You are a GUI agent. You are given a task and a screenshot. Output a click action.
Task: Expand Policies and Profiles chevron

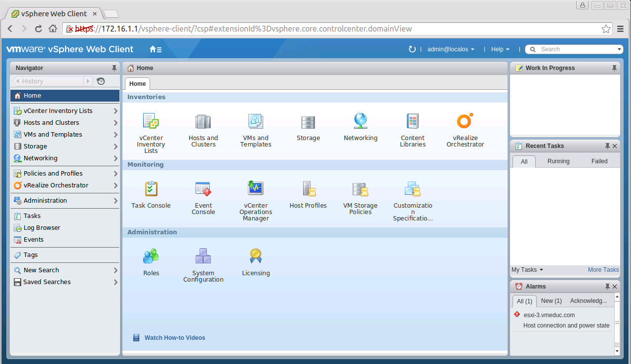click(116, 174)
